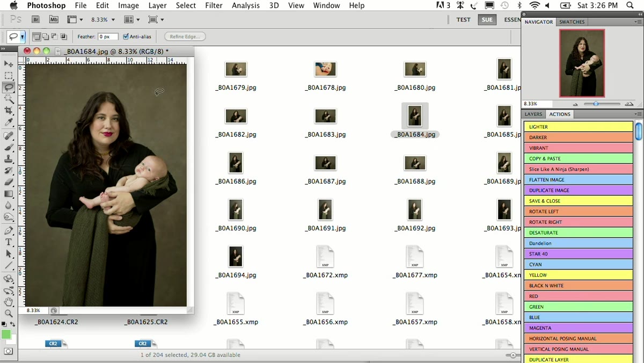Open the View Extras dropdown
The height and width of the screenshot is (363, 644).
pyautogui.click(x=75, y=19)
